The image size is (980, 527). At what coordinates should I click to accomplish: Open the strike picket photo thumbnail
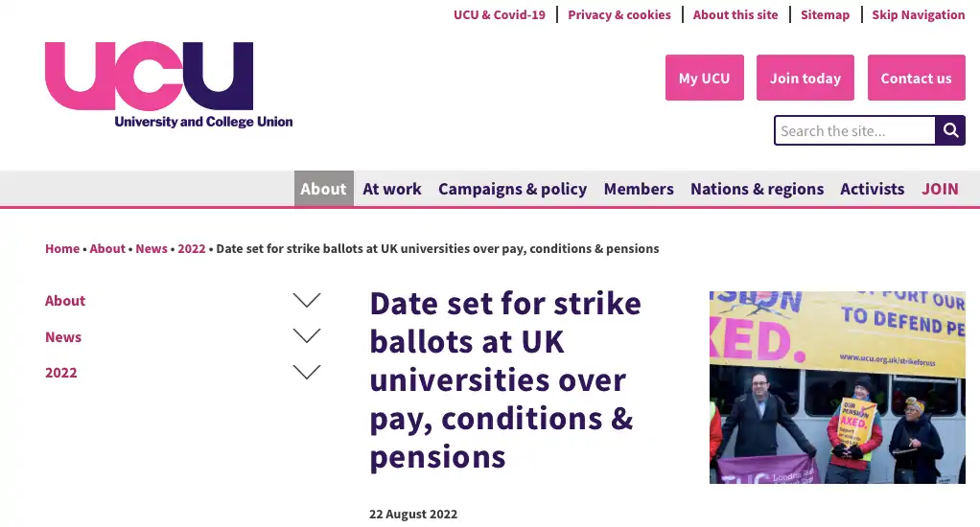pyautogui.click(x=837, y=387)
